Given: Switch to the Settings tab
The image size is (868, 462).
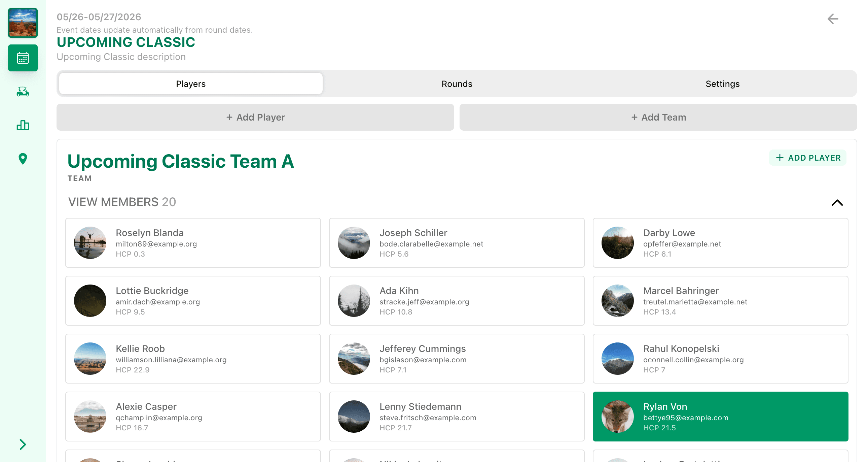Looking at the screenshot, I should pyautogui.click(x=722, y=84).
